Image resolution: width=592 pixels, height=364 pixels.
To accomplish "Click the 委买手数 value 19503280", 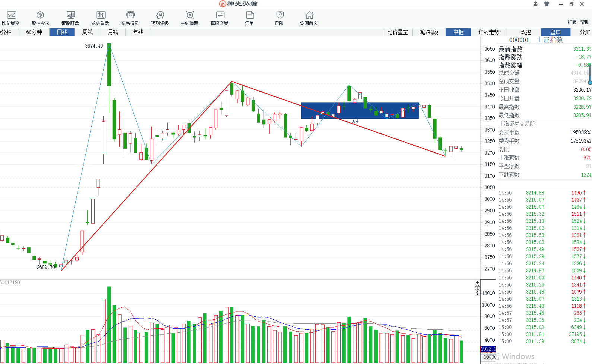I will point(581,132).
